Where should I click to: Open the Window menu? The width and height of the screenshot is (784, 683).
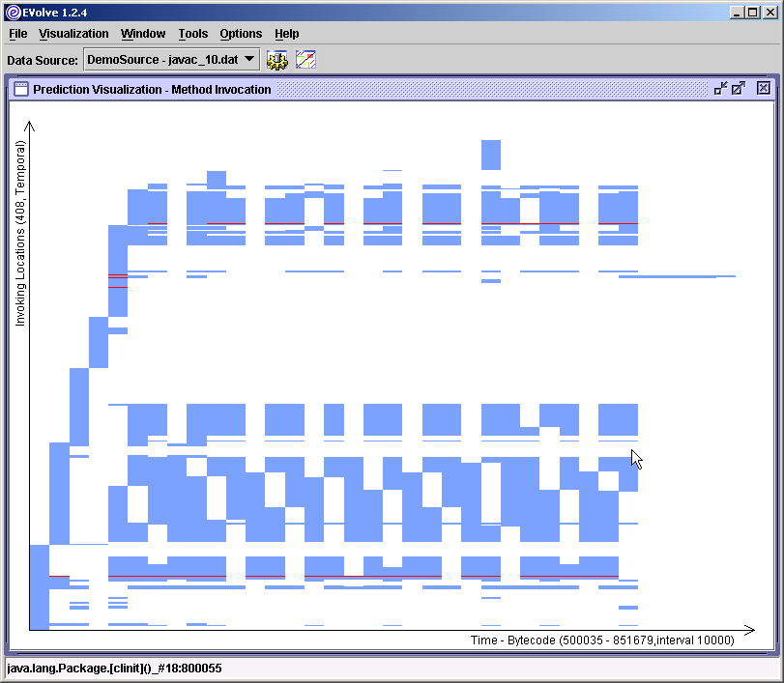[x=143, y=34]
